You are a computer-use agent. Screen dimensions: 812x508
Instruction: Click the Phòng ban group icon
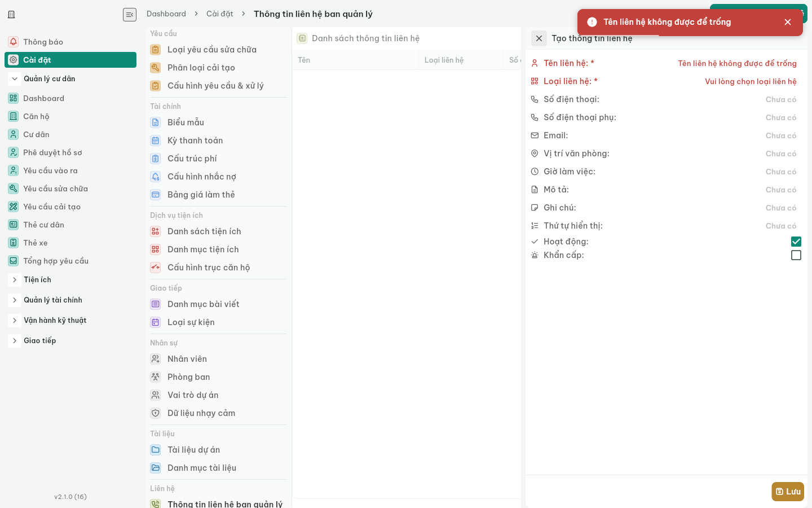point(156,377)
